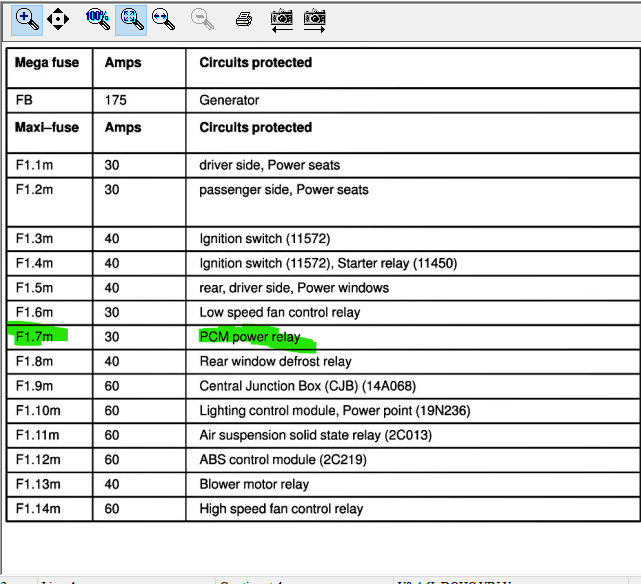Print the fuse table document
Viewport: 641px width, 584px height.
tap(244, 19)
